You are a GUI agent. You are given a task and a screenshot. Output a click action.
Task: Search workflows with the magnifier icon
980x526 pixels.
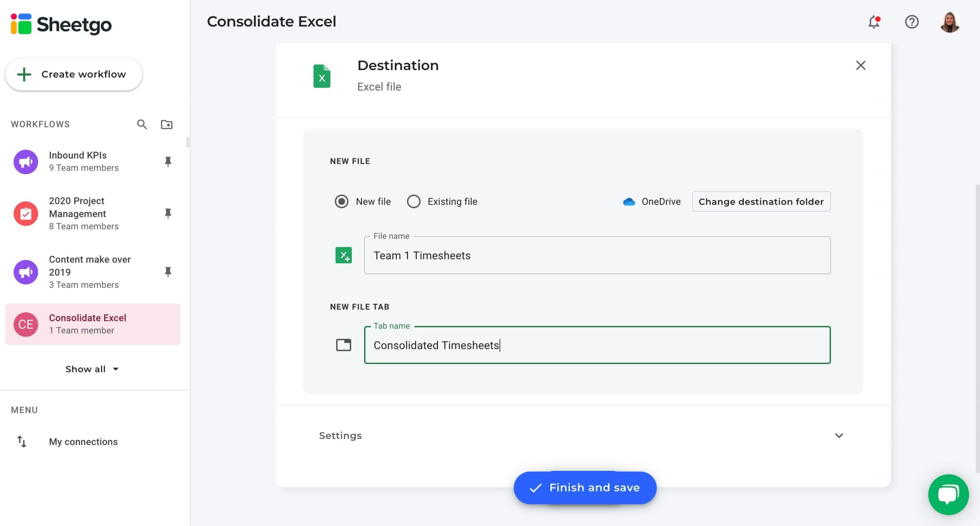point(142,124)
